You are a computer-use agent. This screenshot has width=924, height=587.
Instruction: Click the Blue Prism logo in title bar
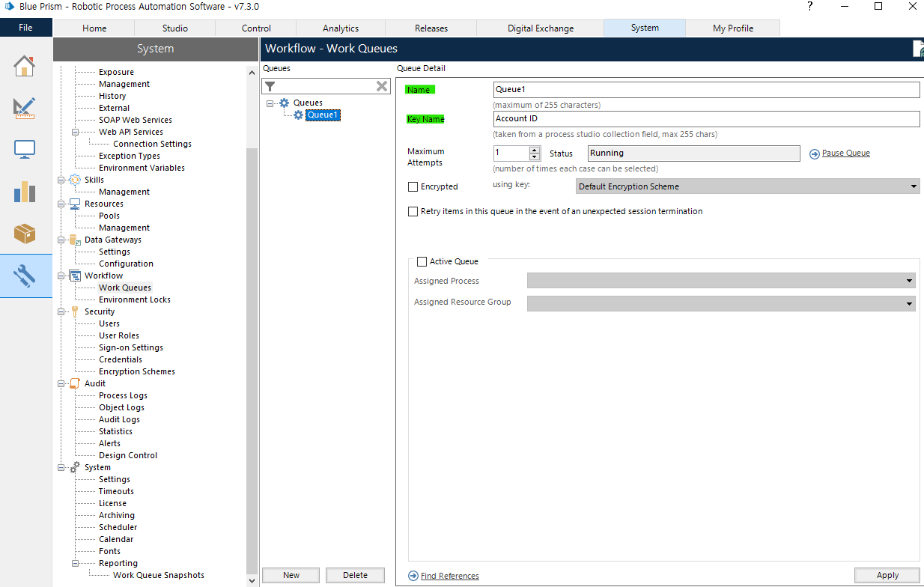pos(10,6)
